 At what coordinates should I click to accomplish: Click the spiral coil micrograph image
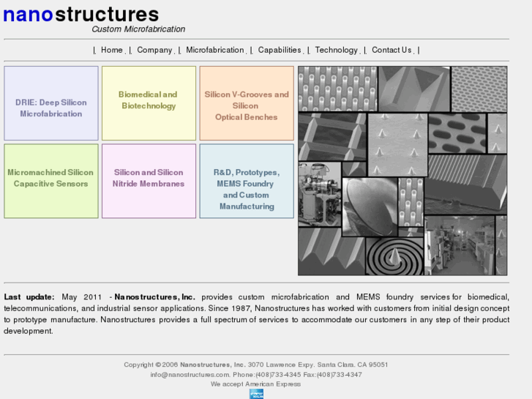394,256
